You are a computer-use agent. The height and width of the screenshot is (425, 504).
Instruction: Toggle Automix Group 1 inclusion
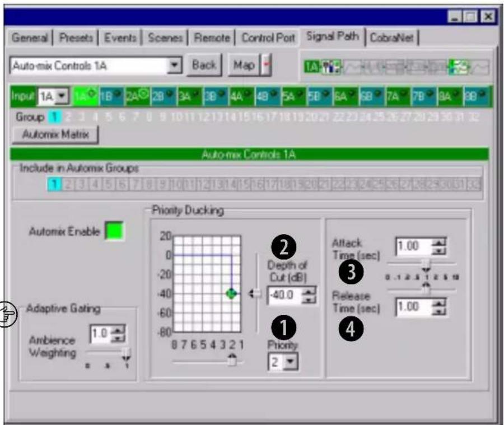click(55, 185)
